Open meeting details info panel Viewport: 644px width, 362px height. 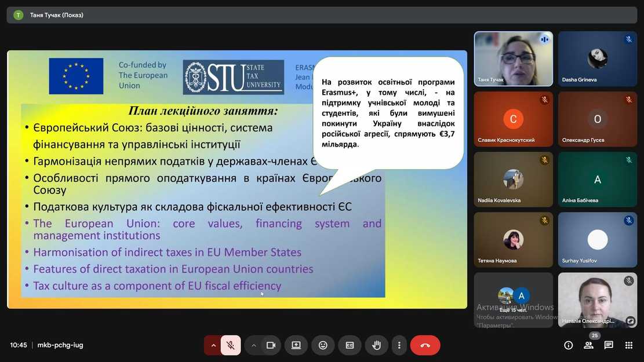click(x=569, y=345)
